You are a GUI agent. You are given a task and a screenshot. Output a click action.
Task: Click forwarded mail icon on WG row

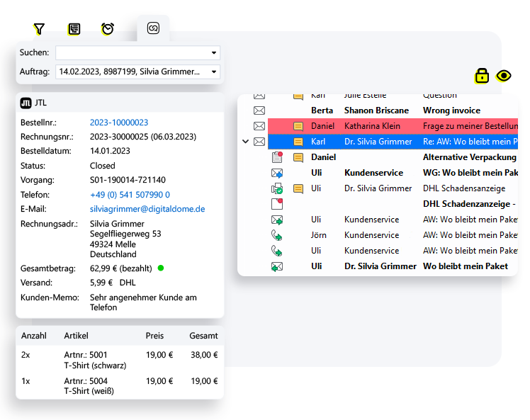click(277, 173)
